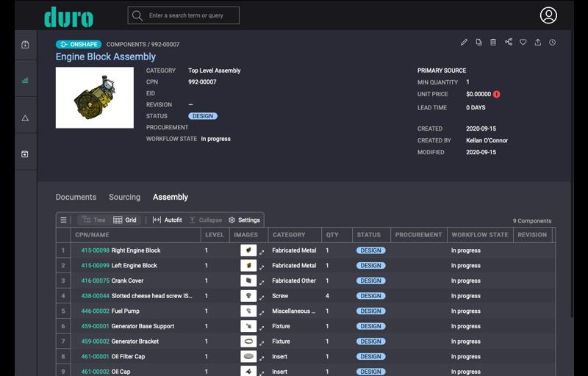Switch to the Documents tab
Viewport: 588px width, 376px height.
click(x=76, y=197)
